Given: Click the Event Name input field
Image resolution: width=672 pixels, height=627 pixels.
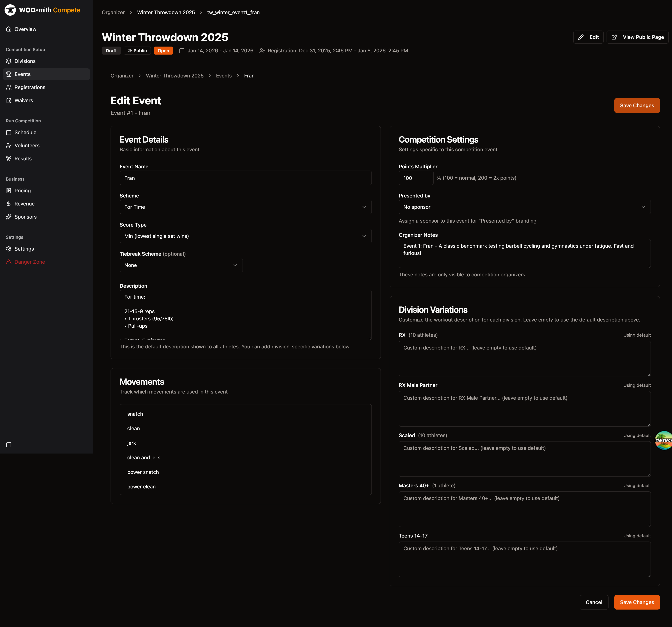Looking at the screenshot, I should (245, 178).
